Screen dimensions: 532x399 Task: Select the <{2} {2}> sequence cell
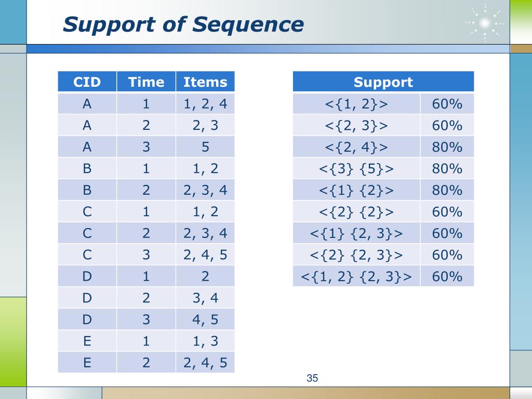pyautogui.click(x=356, y=211)
